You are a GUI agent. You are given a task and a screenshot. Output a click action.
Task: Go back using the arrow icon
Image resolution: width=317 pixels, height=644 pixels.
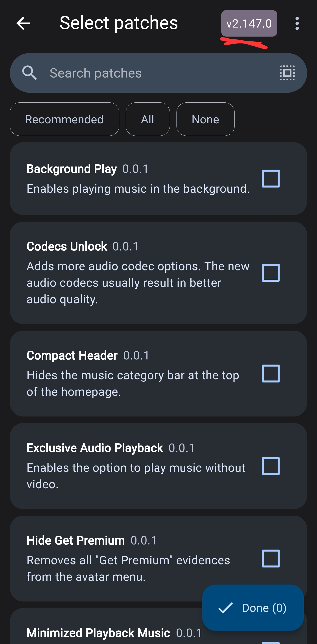point(23,24)
